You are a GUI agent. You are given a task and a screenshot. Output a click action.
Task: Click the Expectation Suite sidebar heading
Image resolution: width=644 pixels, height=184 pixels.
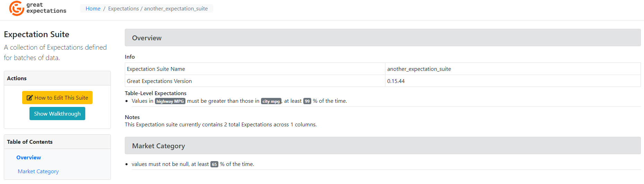coord(37,34)
